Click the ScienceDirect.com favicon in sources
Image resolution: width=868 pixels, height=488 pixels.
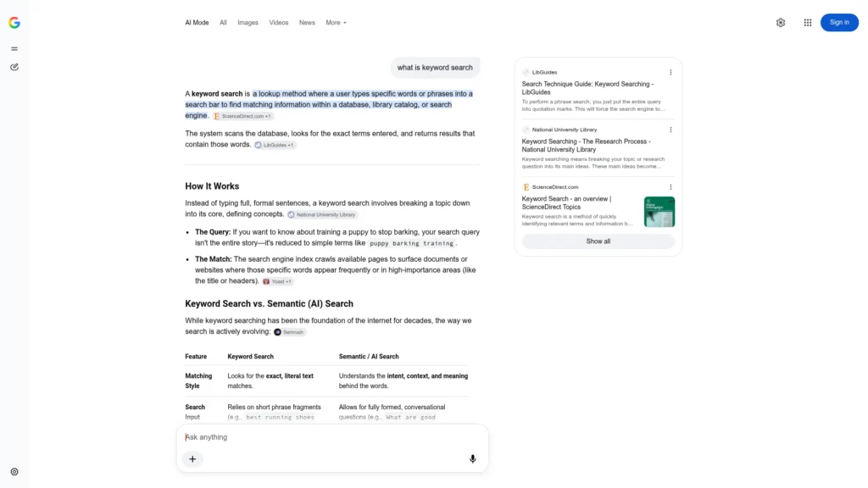coord(526,187)
